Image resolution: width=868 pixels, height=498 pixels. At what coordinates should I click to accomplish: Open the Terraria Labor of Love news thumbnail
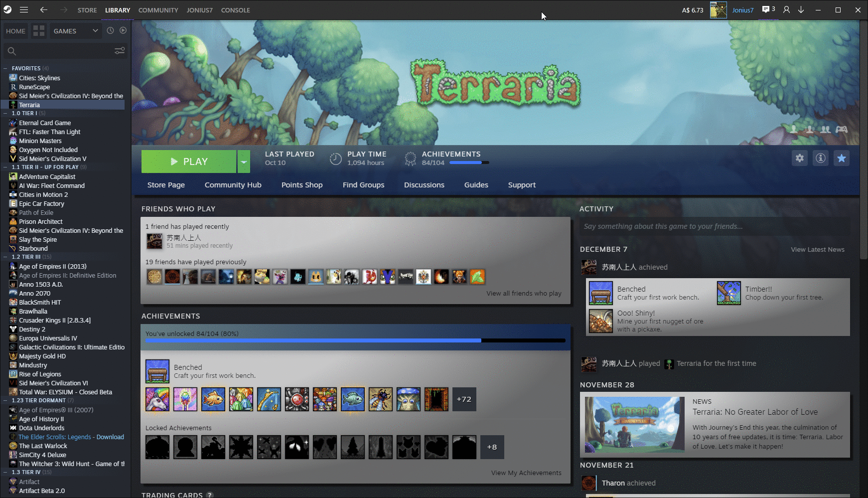[635, 424]
